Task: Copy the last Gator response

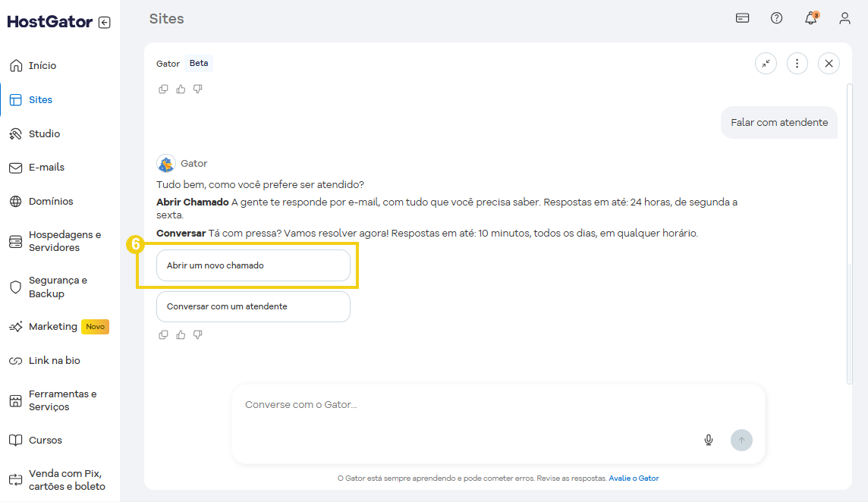Action: (x=163, y=334)
